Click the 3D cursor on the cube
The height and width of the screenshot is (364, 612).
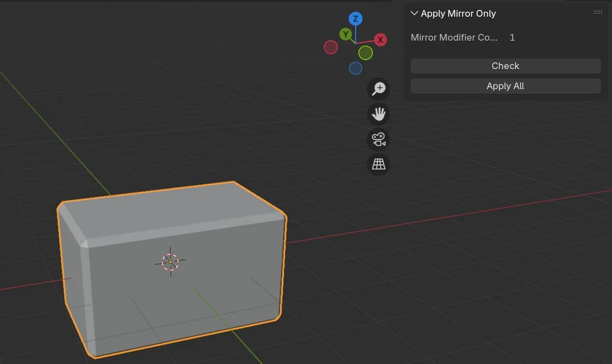coord(171,261)
